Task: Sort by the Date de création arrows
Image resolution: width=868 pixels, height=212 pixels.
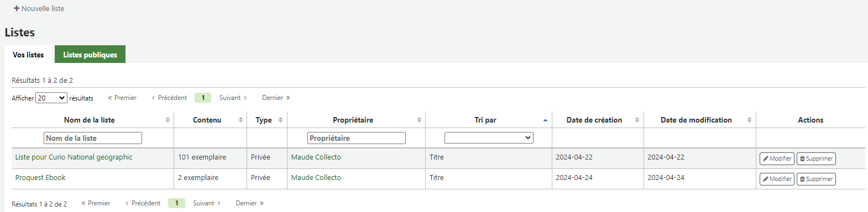Action: click(x=637, y=120)
